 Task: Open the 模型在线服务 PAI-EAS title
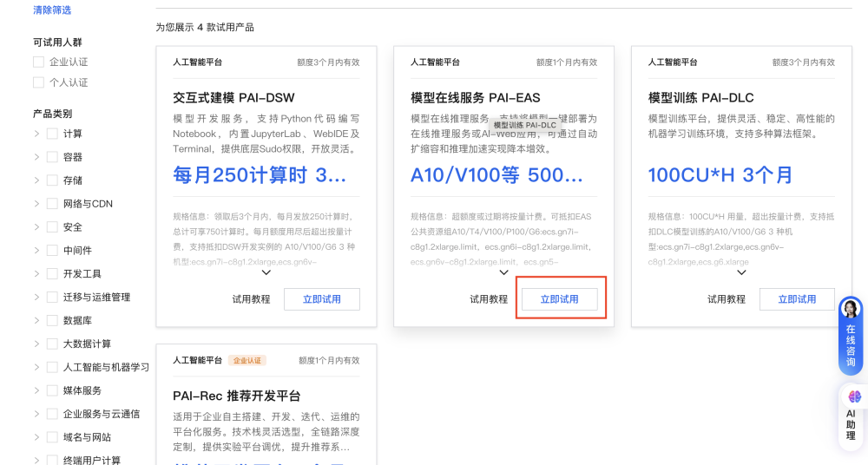click(x=476, y=98)
